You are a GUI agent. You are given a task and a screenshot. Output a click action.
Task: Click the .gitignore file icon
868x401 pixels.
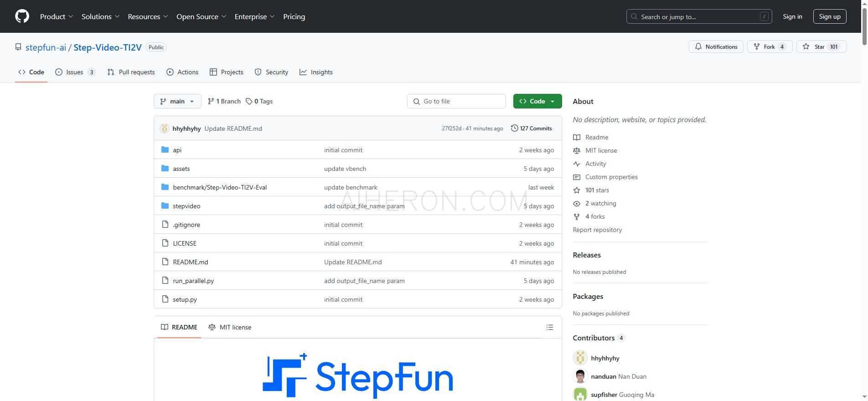165,224
